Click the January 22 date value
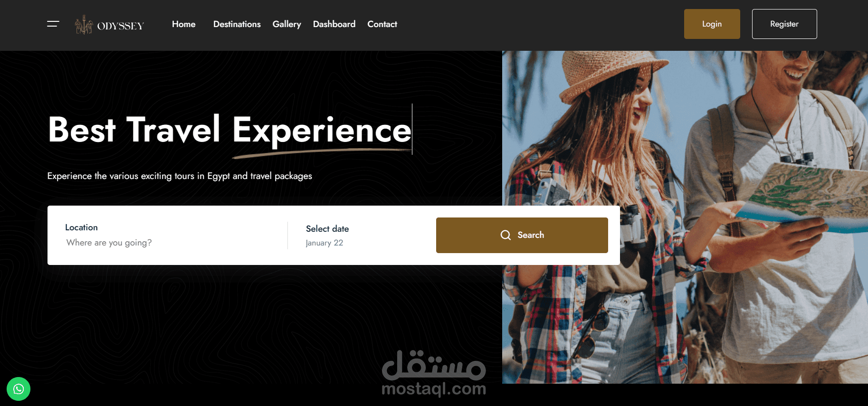This screenshot has width=868, height=406. pyautogui.click(x=324, y=243)
